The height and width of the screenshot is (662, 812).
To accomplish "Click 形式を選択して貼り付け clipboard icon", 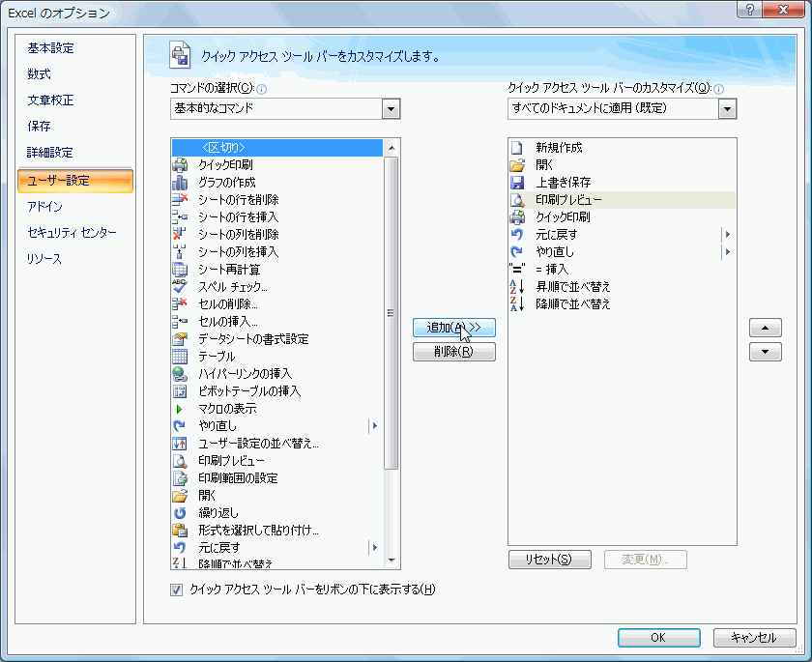I will 180,531.
